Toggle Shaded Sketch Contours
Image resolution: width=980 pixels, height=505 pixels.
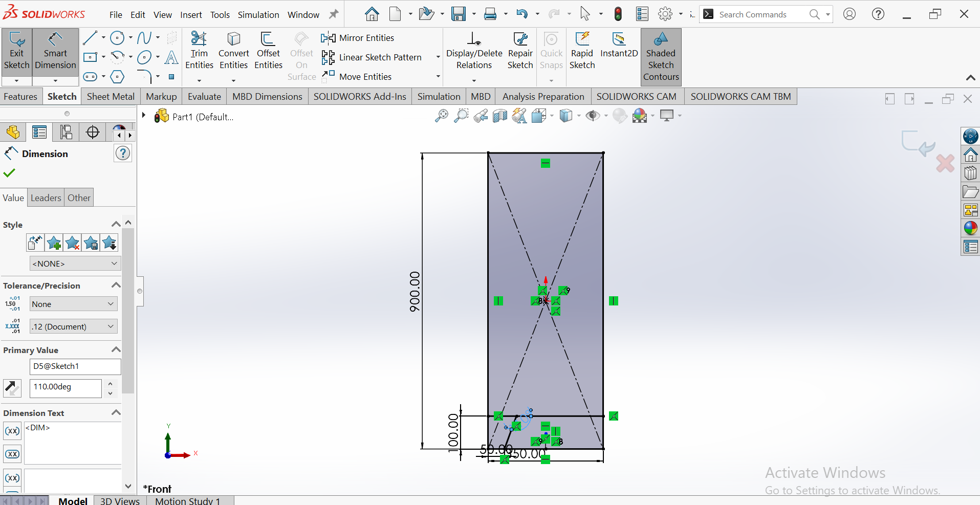[661, 56]
